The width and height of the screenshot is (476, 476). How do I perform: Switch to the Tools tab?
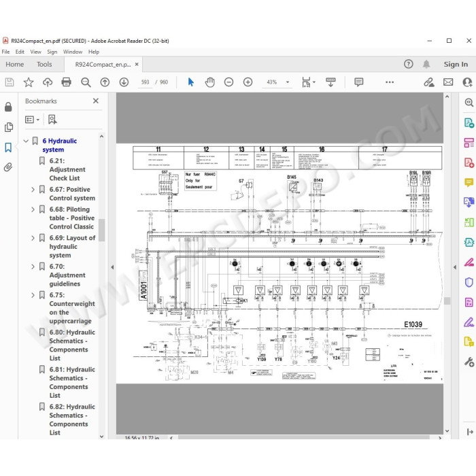tap(44, 64)
